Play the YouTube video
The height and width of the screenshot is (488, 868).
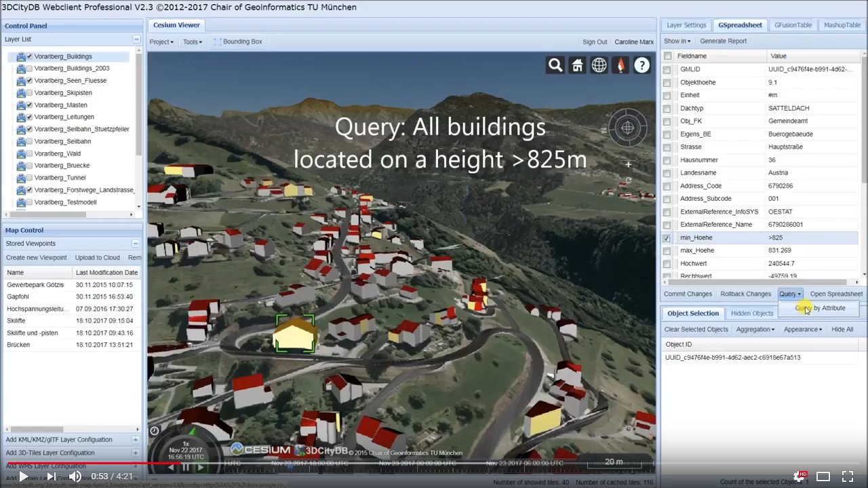click(24, 476)
